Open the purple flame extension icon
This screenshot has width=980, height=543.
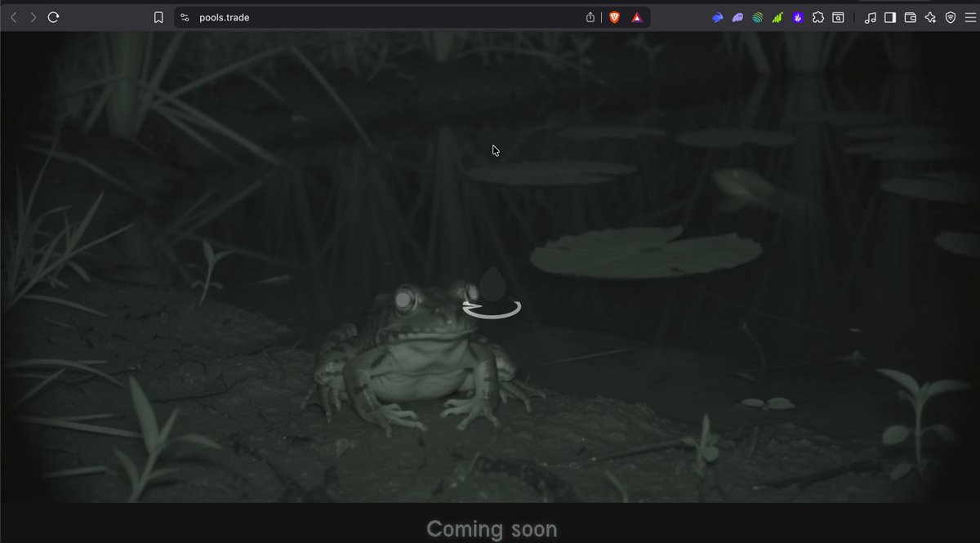point(798,17)
